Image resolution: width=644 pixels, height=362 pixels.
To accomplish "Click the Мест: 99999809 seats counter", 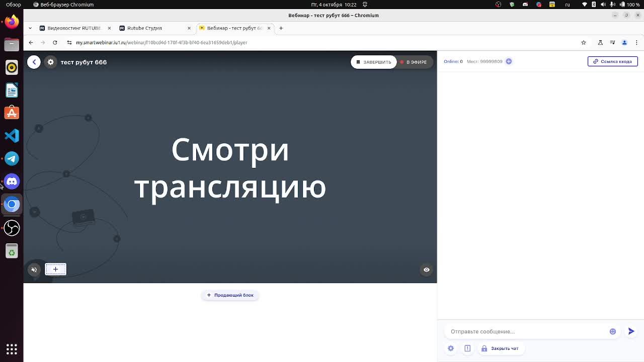I will (485, 61).
